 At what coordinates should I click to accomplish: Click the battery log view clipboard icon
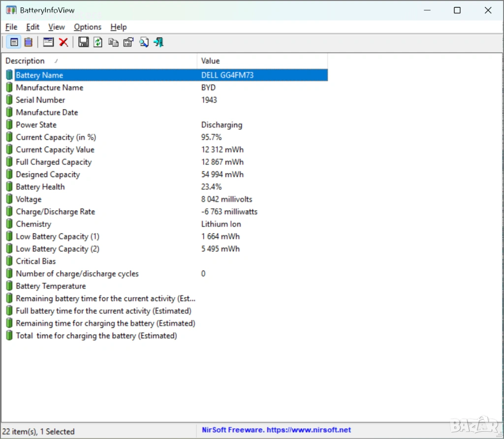(x=29, y=42)
